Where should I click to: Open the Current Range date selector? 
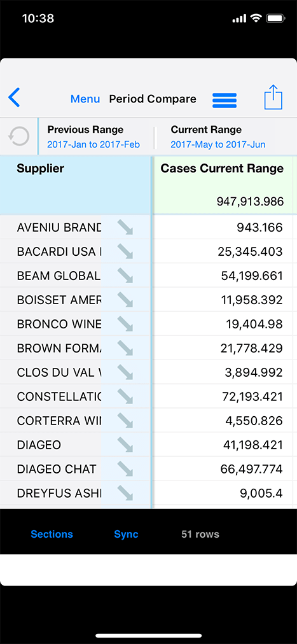tap(218, 137)
